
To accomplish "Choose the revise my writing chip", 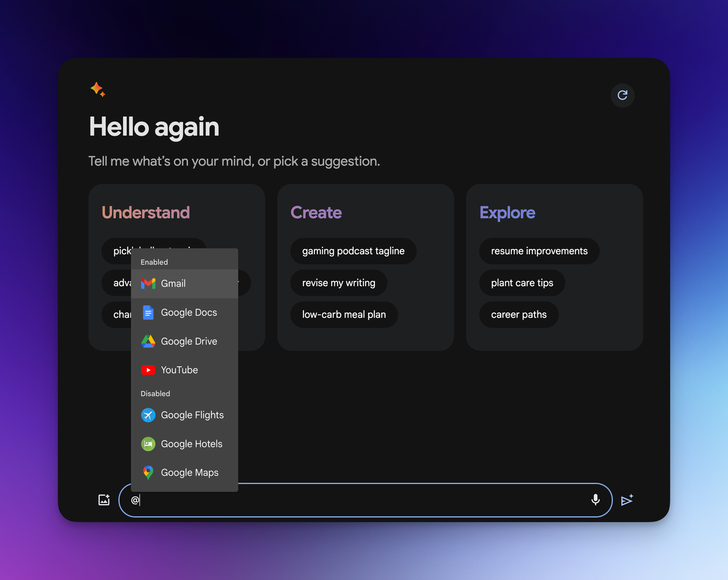I will click(339, 283).
